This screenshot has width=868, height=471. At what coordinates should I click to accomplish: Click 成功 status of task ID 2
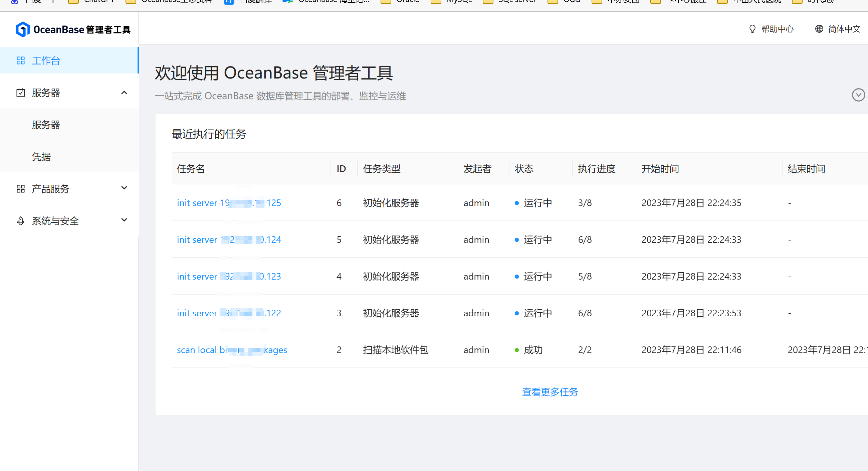tap(529, 350)
